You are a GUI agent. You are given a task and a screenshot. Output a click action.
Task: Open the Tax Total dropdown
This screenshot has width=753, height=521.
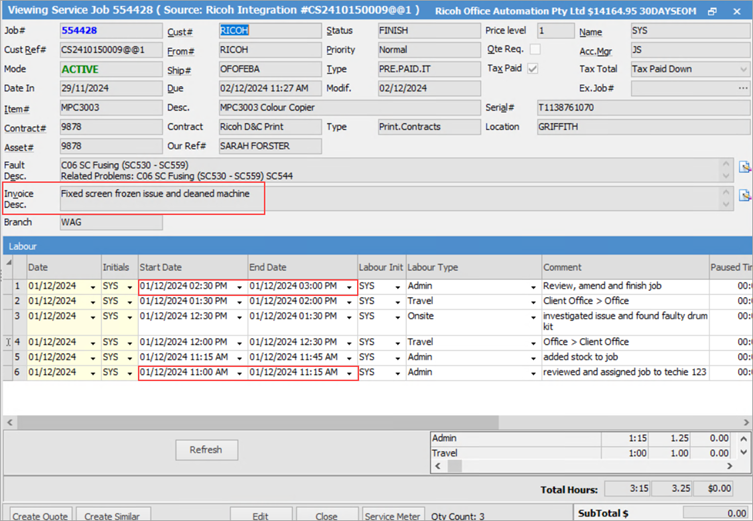743,69
